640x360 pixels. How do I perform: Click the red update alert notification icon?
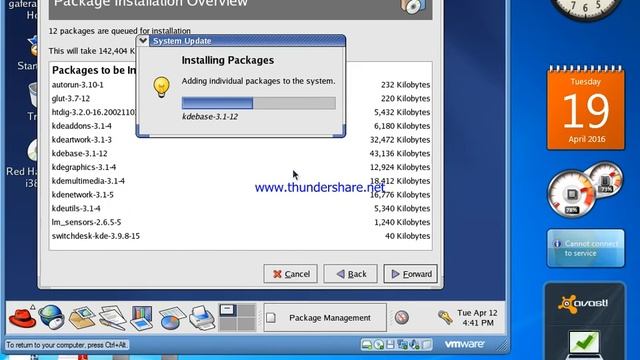click(x=401, y=317)
